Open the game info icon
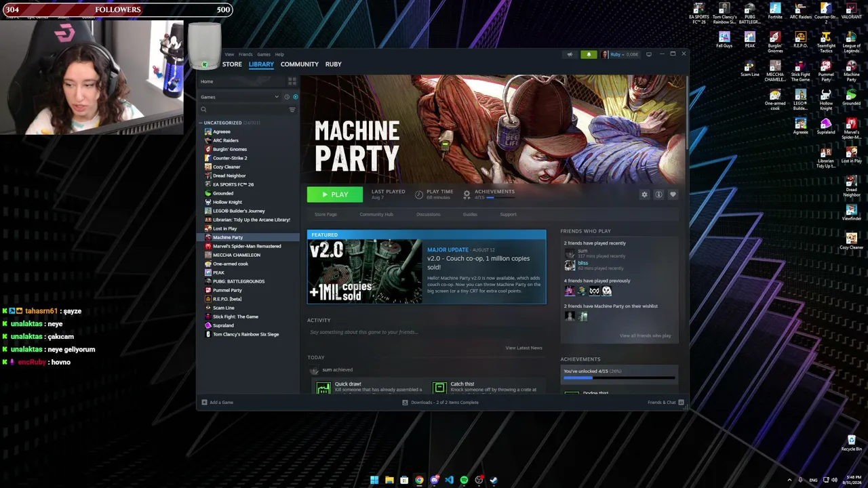The image size is (868, 488). pos(658,195)
